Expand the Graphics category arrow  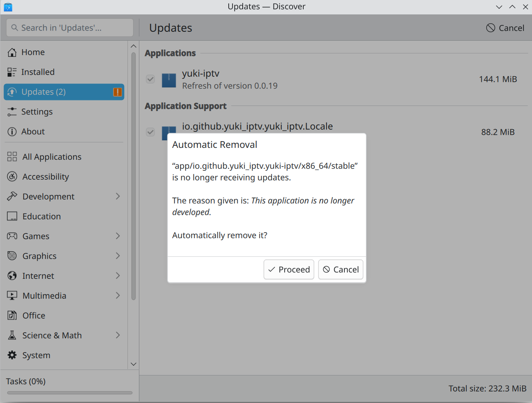coord(118,256)
